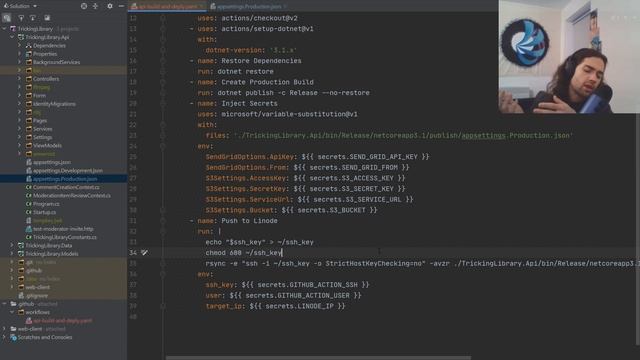Click 'secrets.LINODE_IP' text in editor
Screen dimensions: 640x360
299,306
